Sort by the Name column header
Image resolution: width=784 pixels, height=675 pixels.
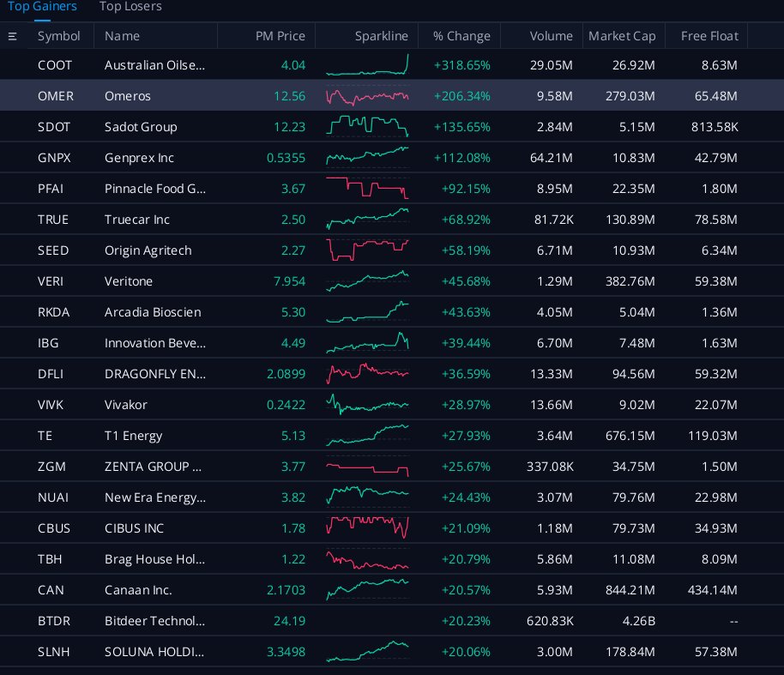pyautogui.click(x=122, y=36)
